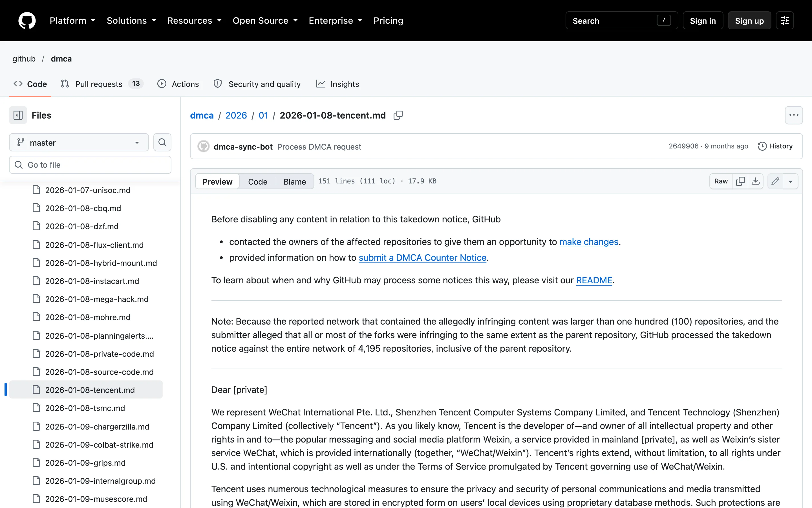Click the Sign up button

[749, 21]
